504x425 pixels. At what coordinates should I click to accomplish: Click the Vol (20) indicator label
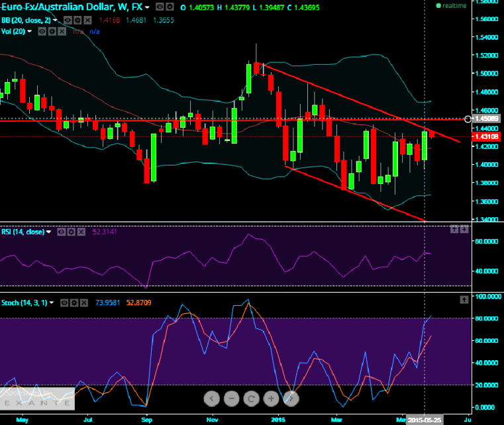click(x=13, y=32)
